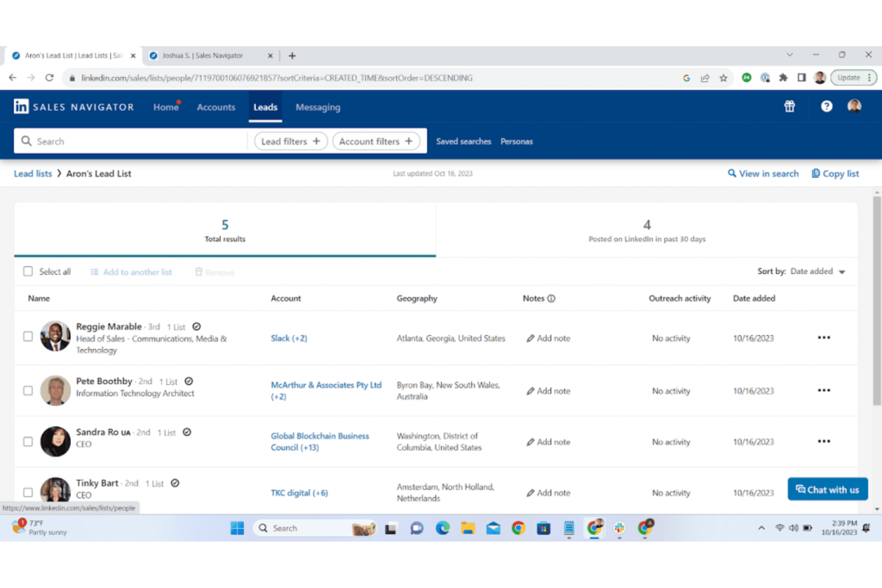Click verified checkmark icon beside Tinky Bart
882x588 pixels.
coord(175,483)
